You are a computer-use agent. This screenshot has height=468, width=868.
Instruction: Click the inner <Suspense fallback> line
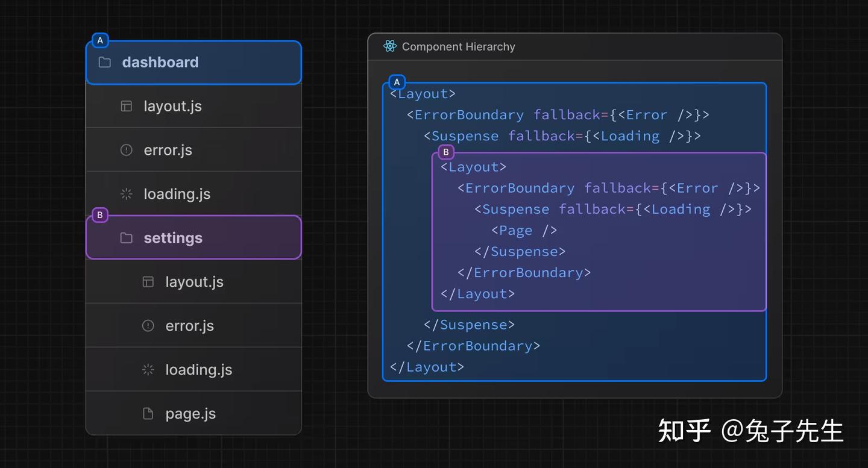pyautogui.click(x=613, y=210)
